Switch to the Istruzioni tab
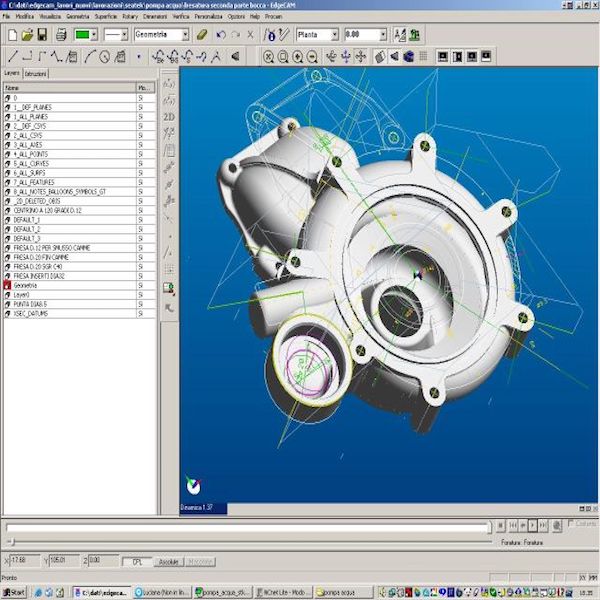600x600 pixels. [x=35, y=74]
